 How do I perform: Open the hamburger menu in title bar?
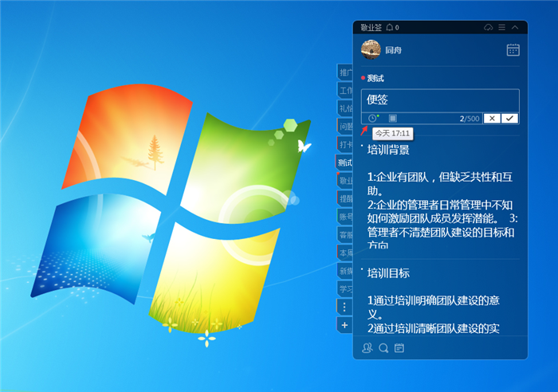[501, 27]
